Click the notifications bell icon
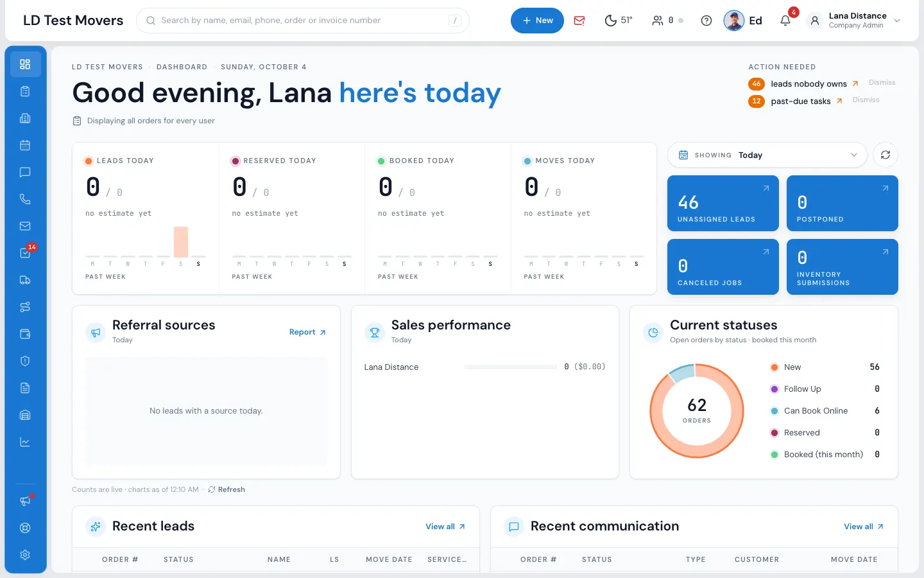 point(785,21)
